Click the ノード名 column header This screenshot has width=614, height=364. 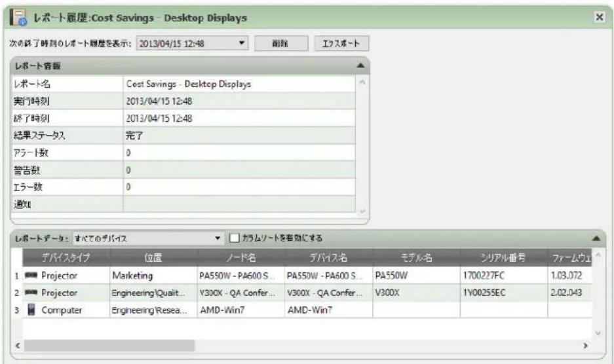tap(241, 257)
